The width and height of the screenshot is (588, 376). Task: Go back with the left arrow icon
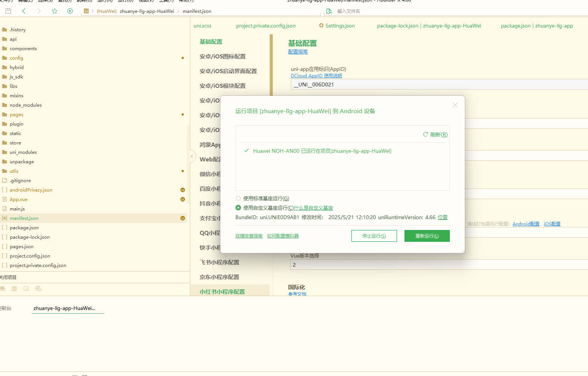[24, 11]
